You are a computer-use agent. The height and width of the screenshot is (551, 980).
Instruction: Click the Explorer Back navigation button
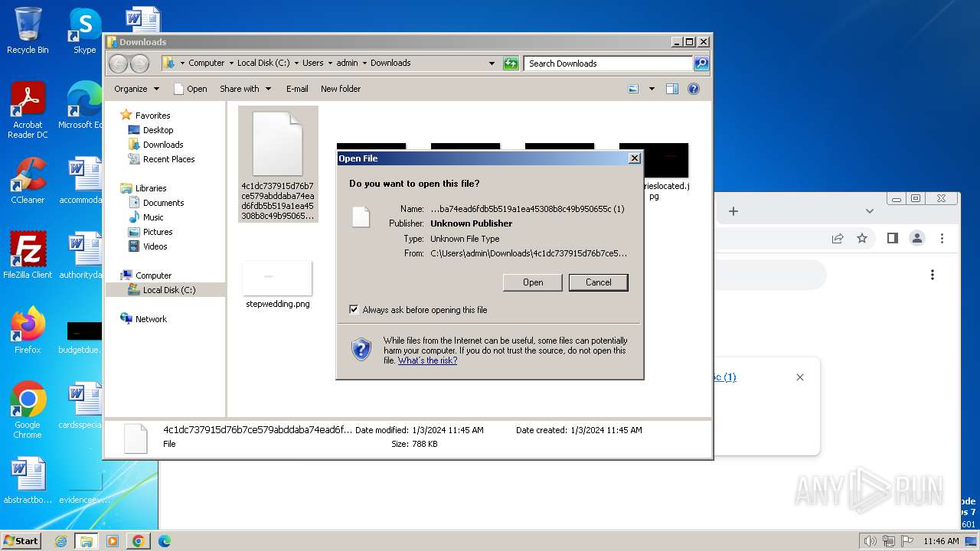tap(118, 64)
